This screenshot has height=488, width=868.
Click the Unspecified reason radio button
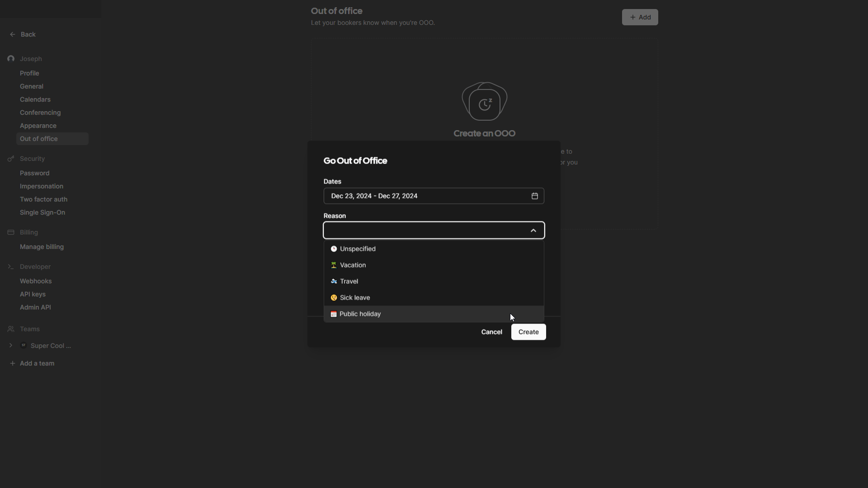coord(333,249)
